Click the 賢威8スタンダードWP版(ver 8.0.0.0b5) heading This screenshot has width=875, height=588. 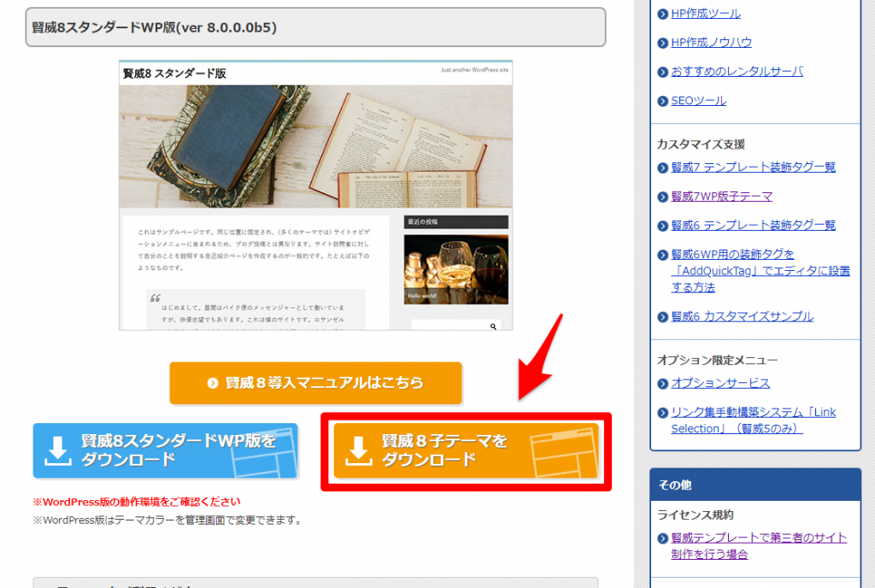(x=155, y=27)
